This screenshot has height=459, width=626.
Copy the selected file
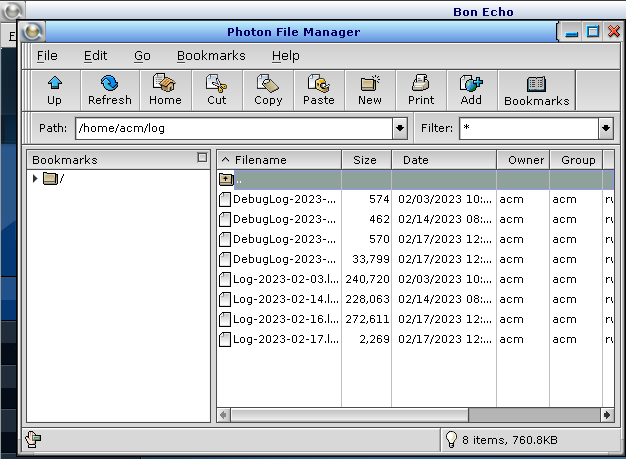(x=268, y=90)
